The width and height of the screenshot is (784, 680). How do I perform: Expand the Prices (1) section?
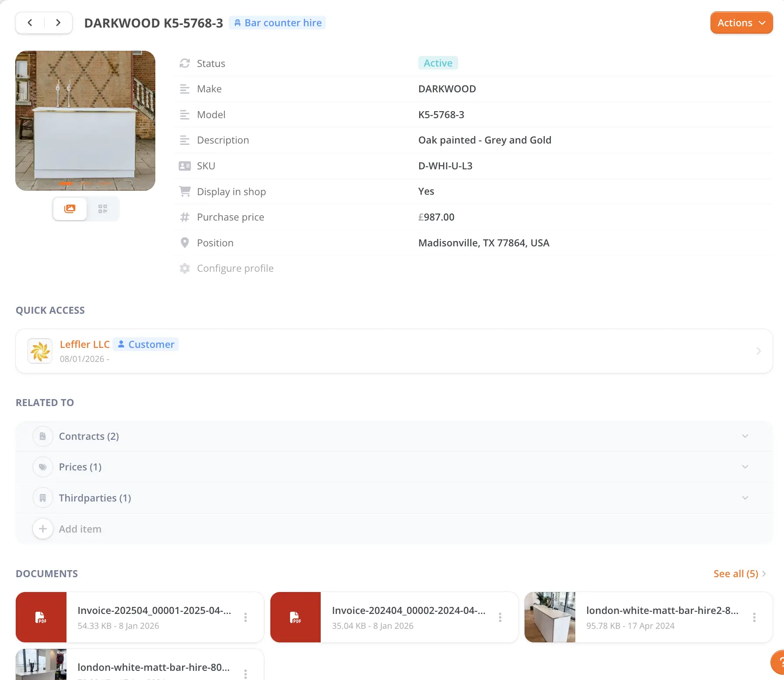coord(745,467)
